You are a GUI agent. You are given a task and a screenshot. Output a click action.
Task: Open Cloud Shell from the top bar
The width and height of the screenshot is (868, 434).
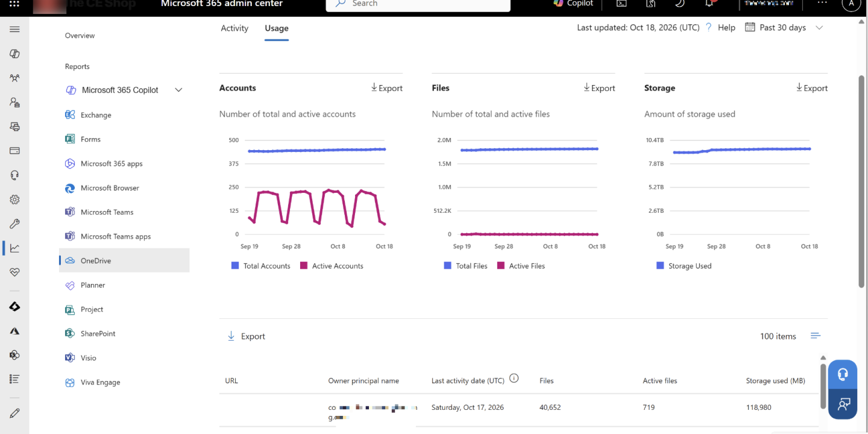tap(621, 4)
